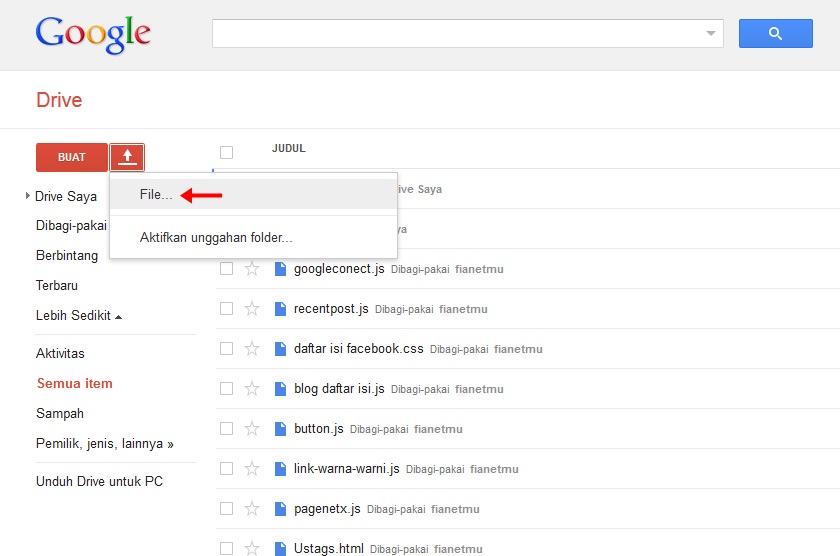The width and height of the screenshot is (840, 556).
Task: Click file icon of link-warna-warni.js
Action: [280, 469]
